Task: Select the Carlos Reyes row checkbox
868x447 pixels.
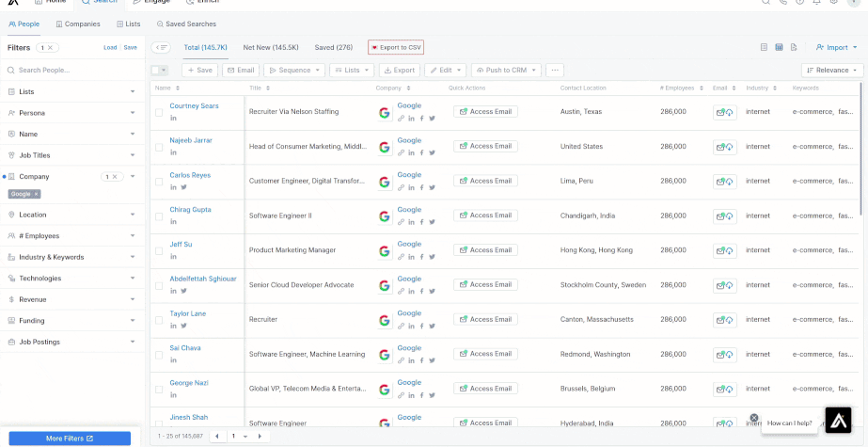Action: pyautogui.click(x=159, y=182)
